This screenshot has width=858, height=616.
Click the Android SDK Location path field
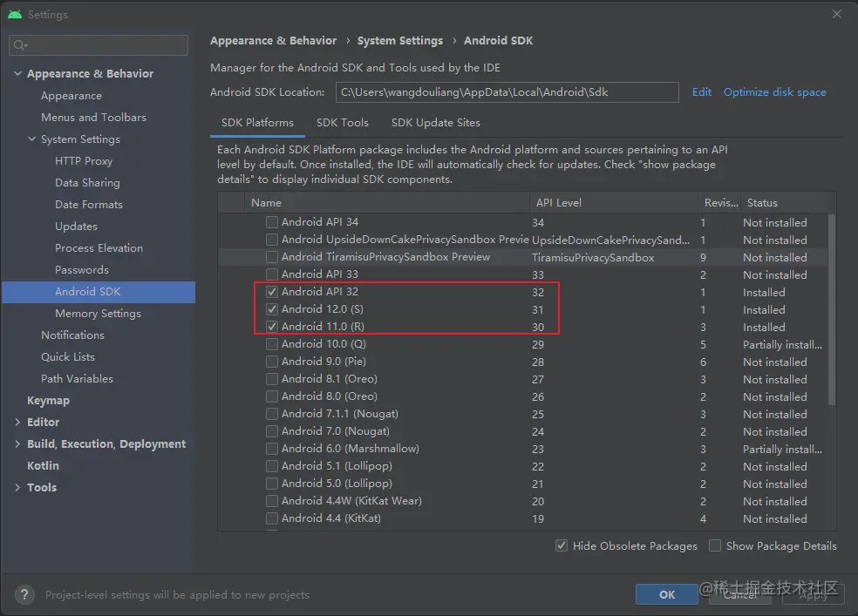[507, 92]
